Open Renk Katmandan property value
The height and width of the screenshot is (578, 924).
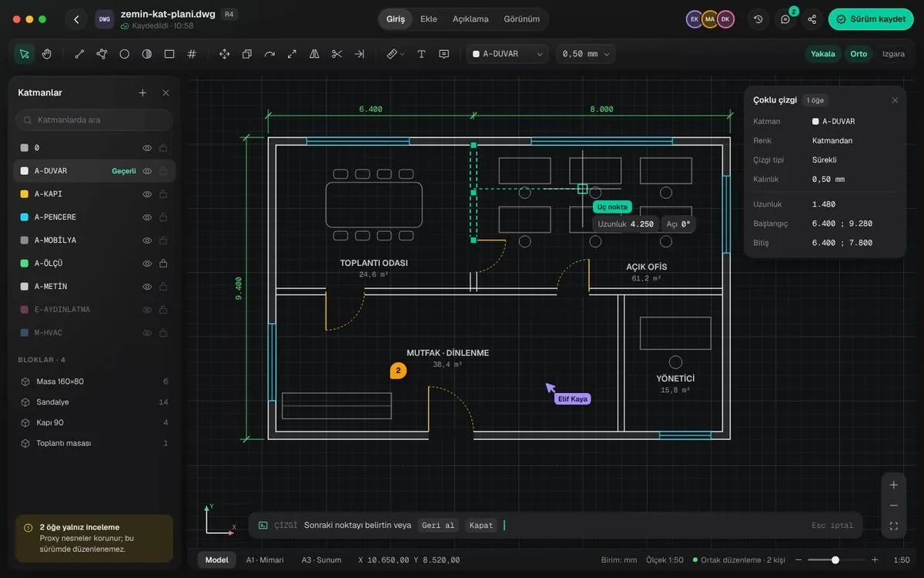832,141
